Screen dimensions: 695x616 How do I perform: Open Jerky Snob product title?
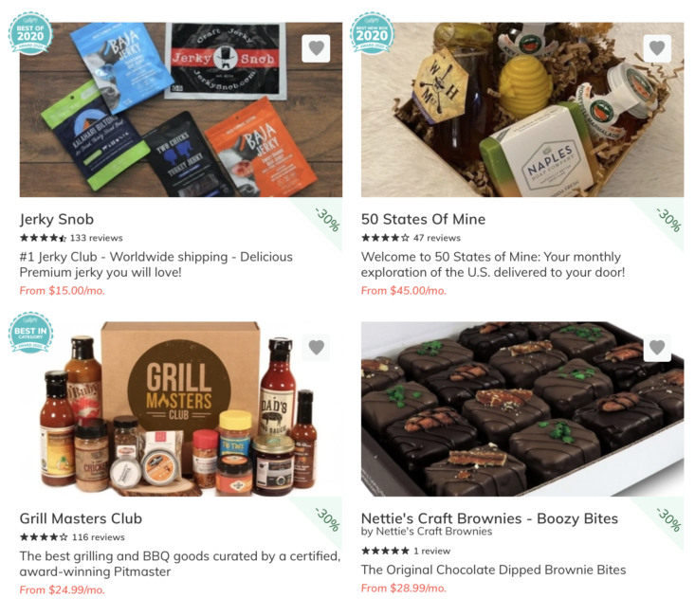(57, 219)
